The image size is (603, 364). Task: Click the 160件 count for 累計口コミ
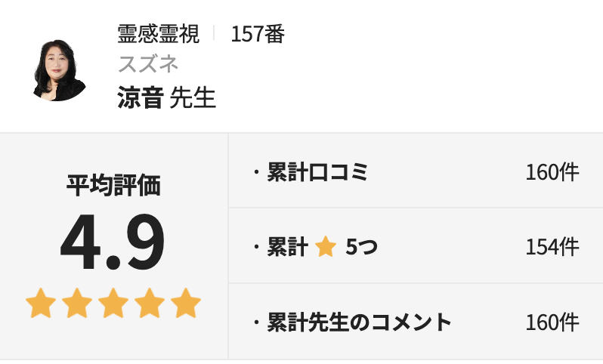(552, 172)
